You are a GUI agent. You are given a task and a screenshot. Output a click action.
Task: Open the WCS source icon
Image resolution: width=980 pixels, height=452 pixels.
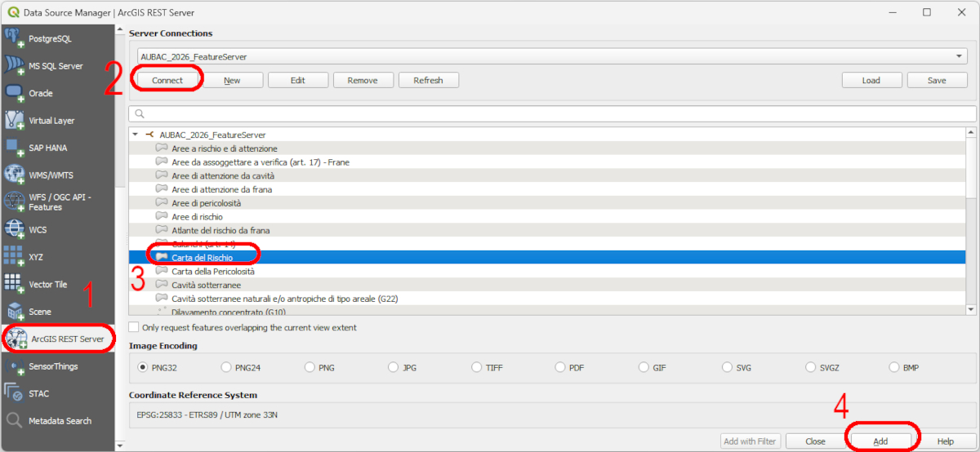[x=15, y=229]
